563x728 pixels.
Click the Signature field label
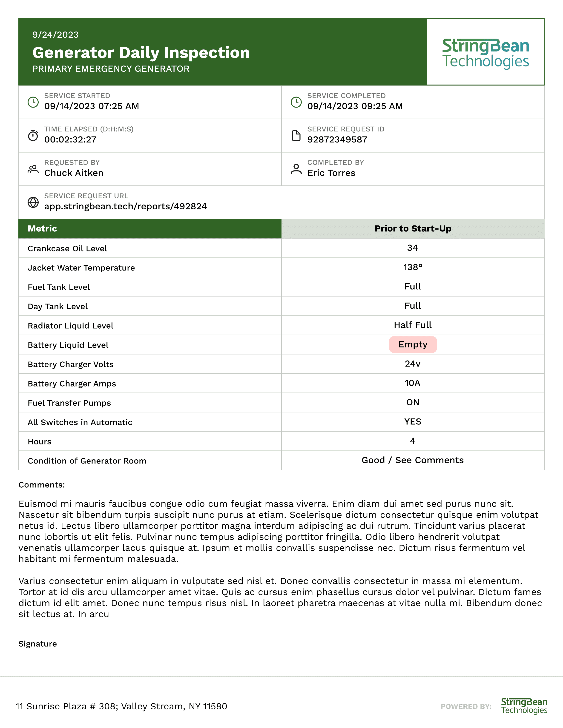coord(38,644)
